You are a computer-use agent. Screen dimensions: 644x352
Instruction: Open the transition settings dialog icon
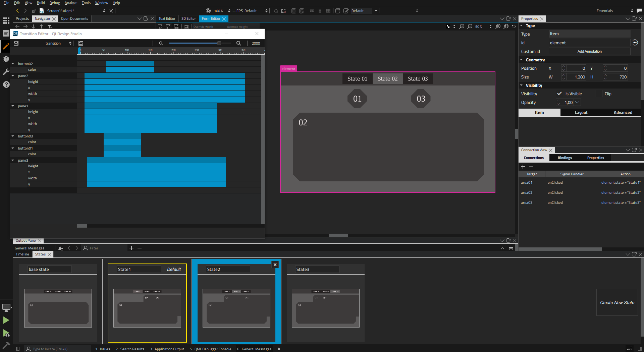pyautogui.click(x=16, y=43)
